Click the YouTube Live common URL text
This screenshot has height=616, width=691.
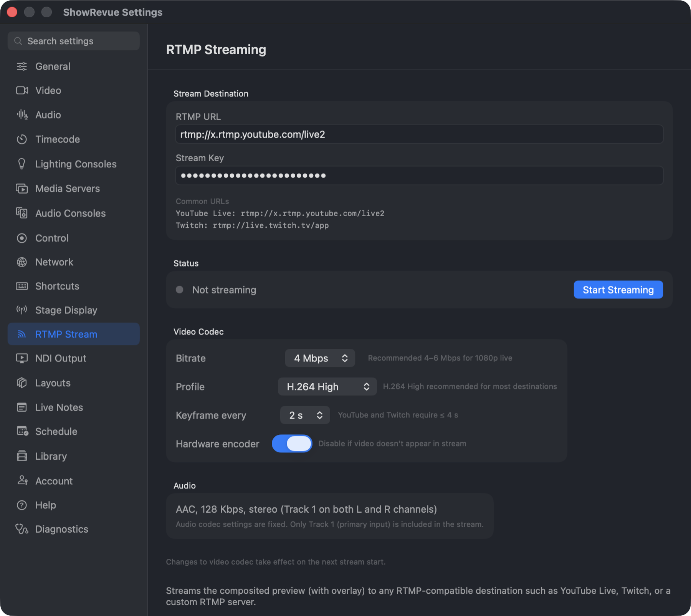pyautogui.click(x=280, y=214)
